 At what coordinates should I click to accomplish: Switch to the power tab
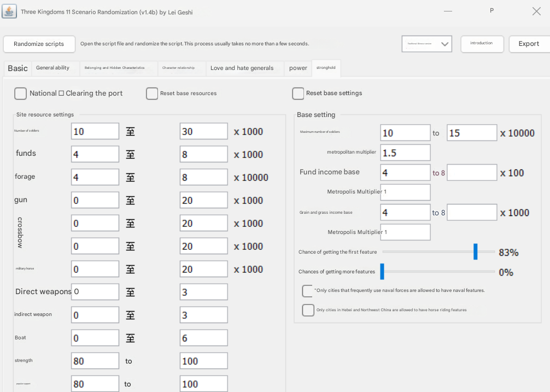298,68
